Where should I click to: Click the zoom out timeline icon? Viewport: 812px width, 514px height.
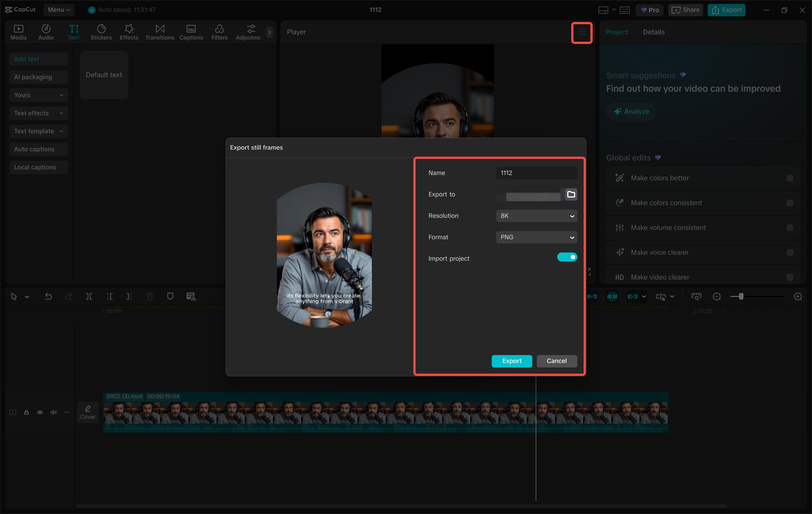coord(717,297)
